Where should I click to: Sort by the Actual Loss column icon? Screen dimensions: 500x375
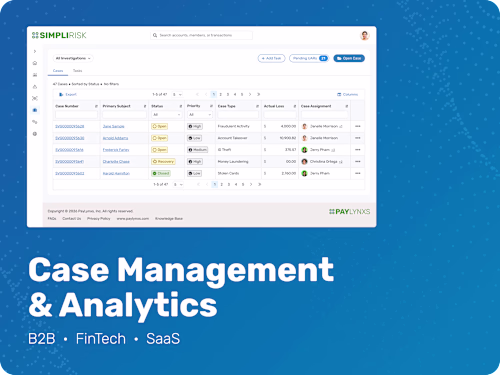pyautogui.click(x=295, y=106)
